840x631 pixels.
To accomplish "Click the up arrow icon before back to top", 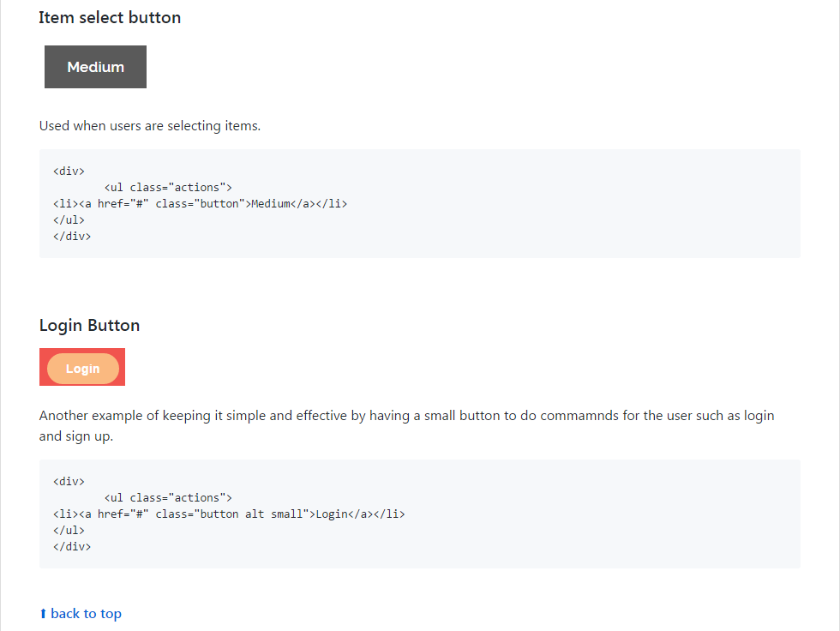I will [43, 613].
